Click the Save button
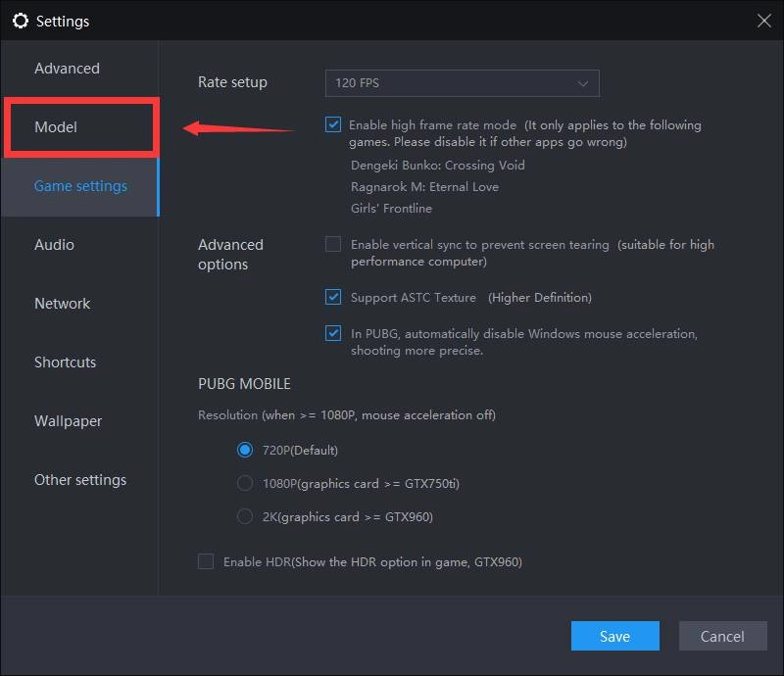The height and width of the screenshot is (676, 784). coord(614,636)
